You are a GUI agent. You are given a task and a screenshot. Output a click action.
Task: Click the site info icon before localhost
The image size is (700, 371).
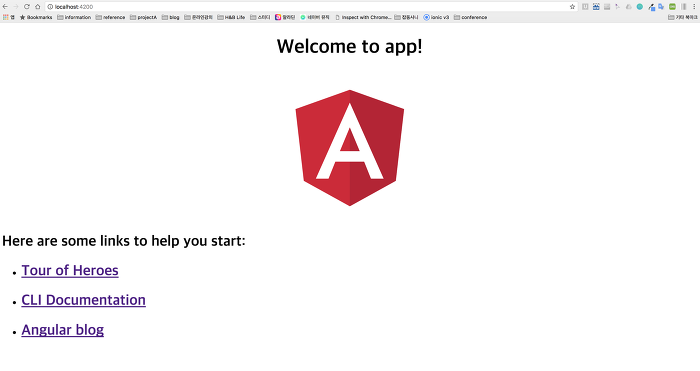pyautogui.click(x=50, y=7)
